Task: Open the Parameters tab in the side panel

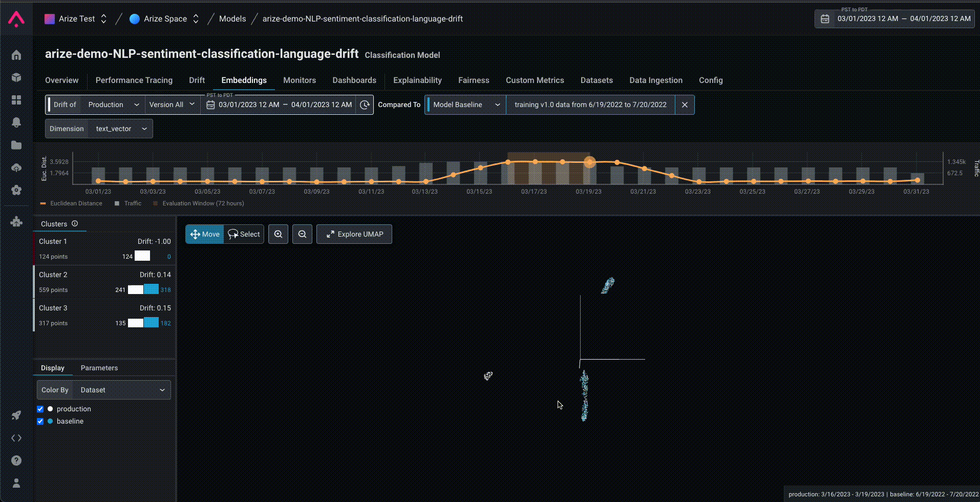Action: point(99,368)
